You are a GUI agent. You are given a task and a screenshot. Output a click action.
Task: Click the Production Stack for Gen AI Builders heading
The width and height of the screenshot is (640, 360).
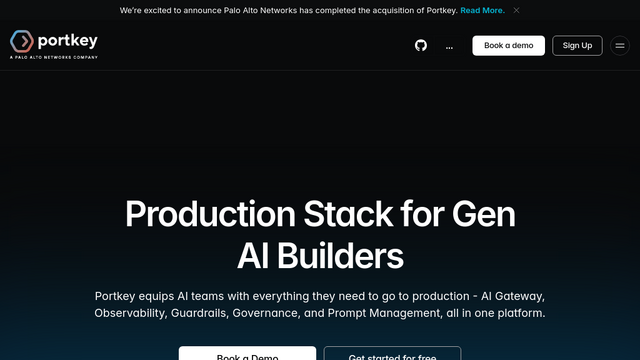click(320, 235)
